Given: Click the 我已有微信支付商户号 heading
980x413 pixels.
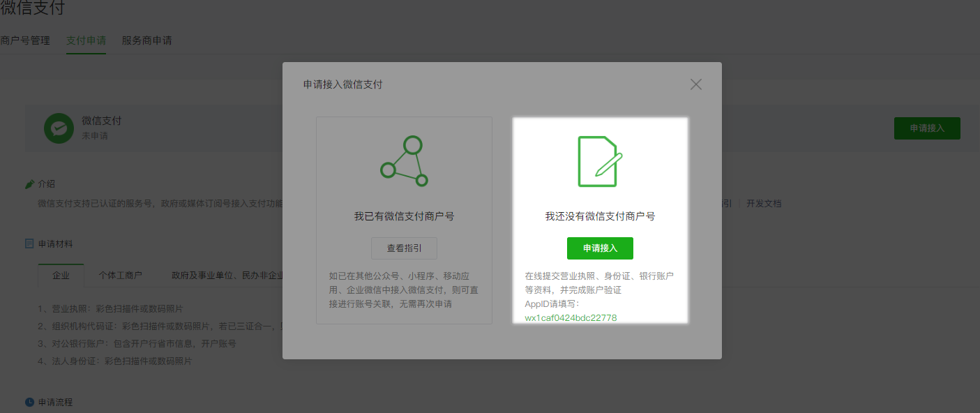Looking at the screenshot, I should 405,217.
